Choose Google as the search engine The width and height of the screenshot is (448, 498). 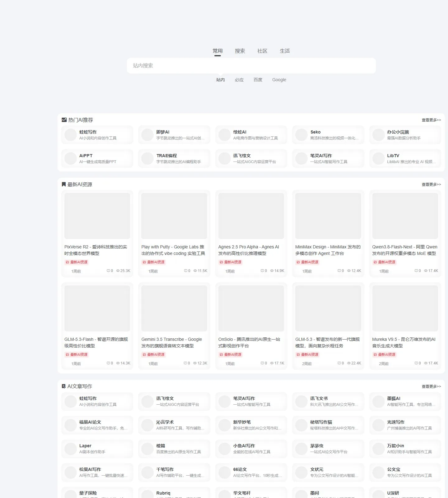(x=279, y=80)
